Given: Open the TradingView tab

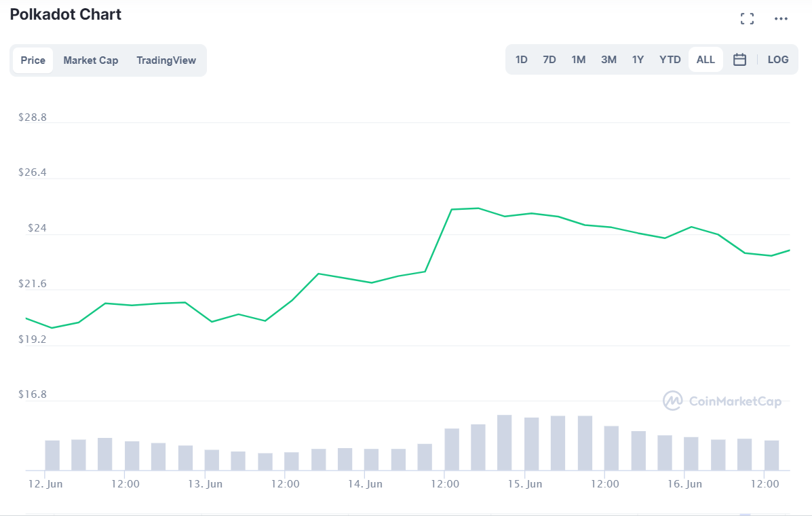Looking at the screenshot, I should [x=166, y=60].
